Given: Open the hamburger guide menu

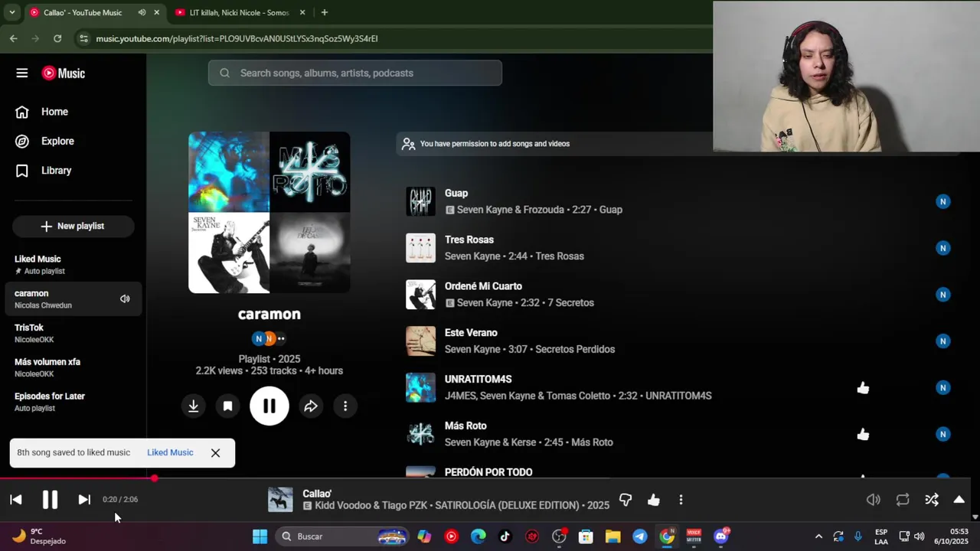Looking at the screenshot, I should (21, 73).
